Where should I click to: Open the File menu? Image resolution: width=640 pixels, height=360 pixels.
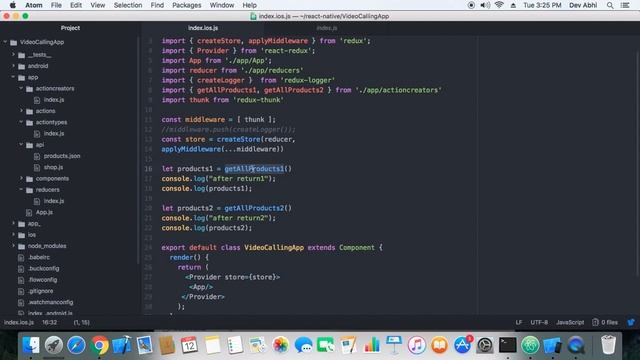(x=56, y=5)
